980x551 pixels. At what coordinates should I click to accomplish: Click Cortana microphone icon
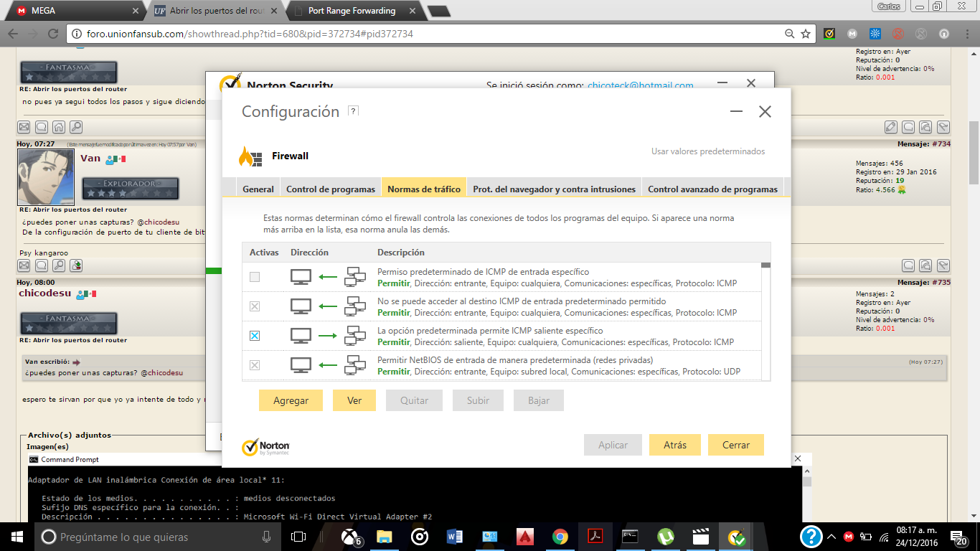[267, 537]
